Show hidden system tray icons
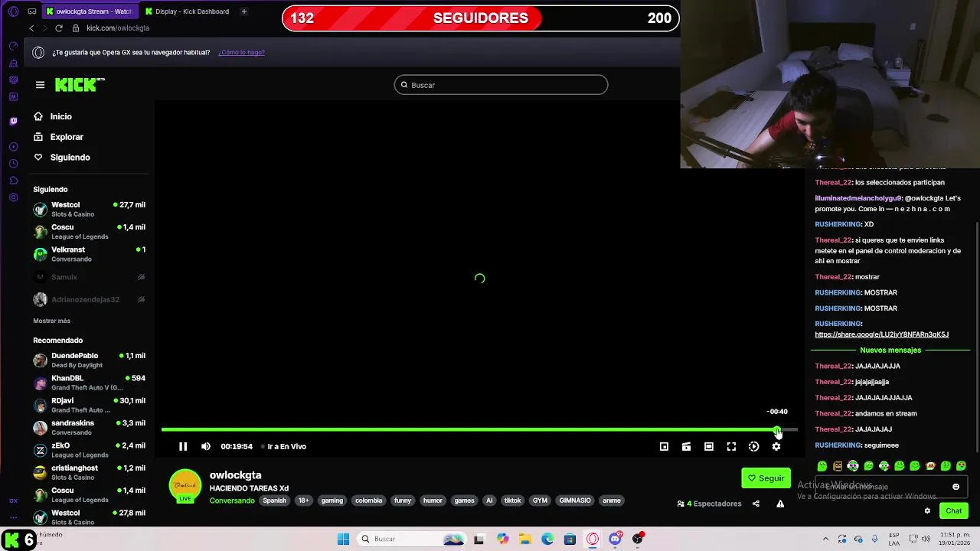 pyautogui.click(x=825, y=539)
